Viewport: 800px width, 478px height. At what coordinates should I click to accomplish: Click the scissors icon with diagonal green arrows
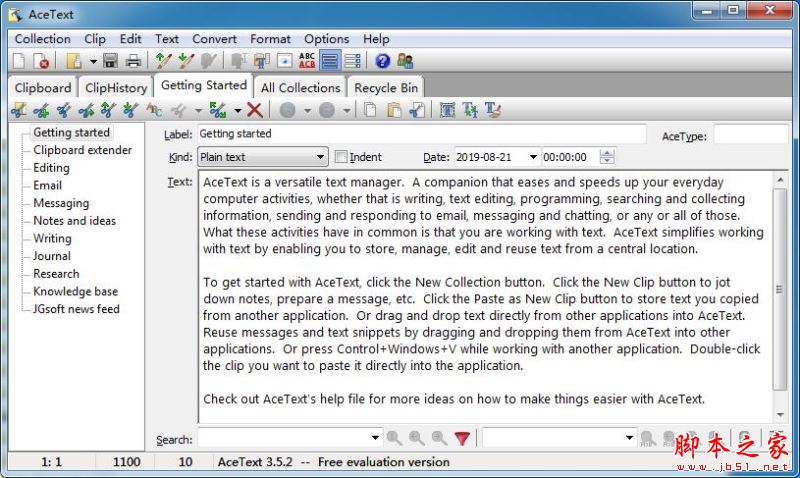(218, 110)
